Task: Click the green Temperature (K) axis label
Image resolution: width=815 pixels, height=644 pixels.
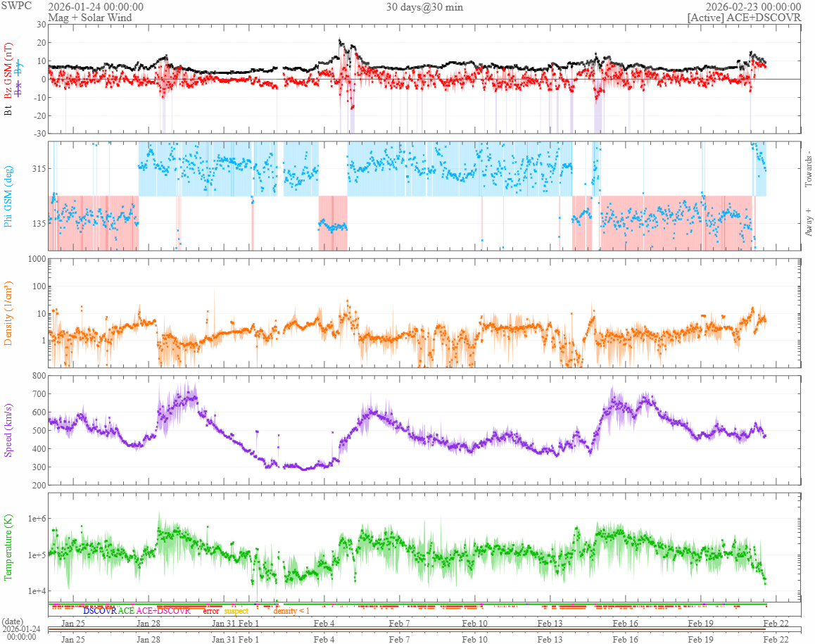Action: pos(8,548)
